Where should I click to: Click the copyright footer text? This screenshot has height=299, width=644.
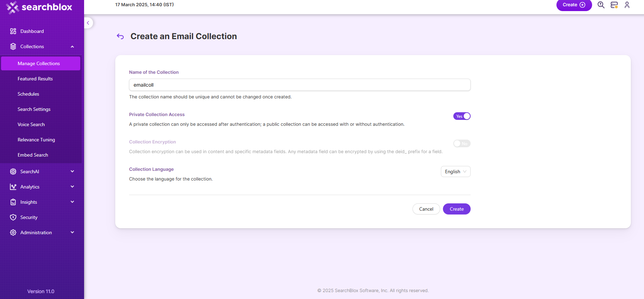click(x=373, y=290)
